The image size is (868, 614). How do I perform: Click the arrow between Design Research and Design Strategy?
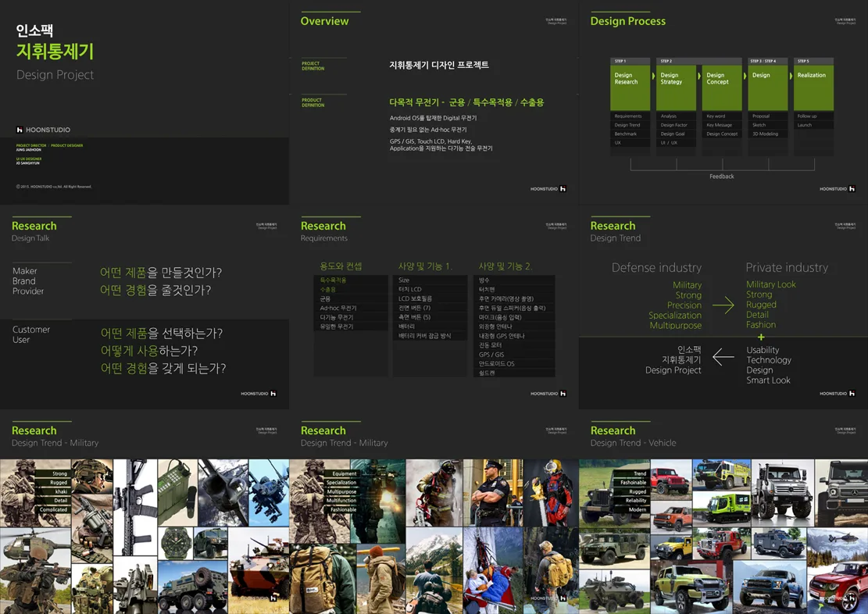pos(653,76)
